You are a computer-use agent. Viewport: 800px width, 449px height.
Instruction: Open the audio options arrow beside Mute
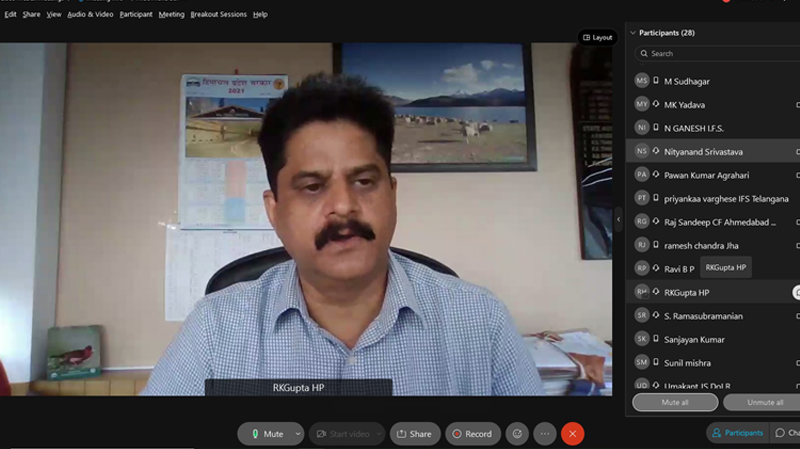(298, 434)
